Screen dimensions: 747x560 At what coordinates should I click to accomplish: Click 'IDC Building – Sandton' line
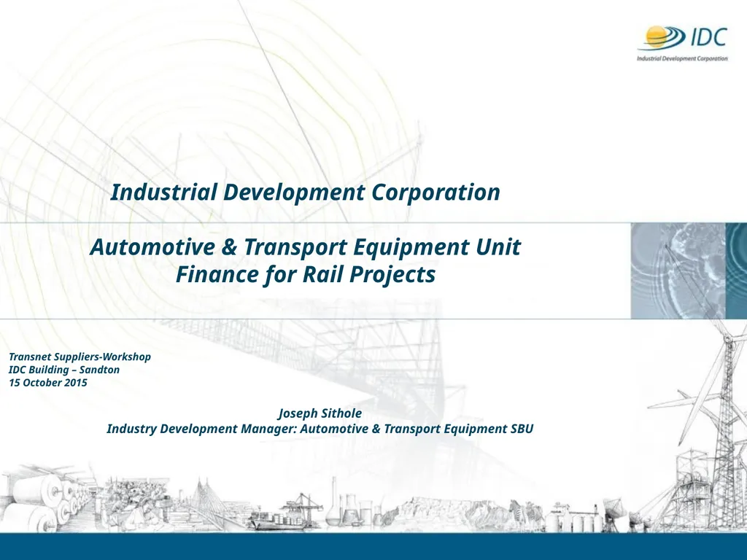pyautogui.click(x=64, y=370)
